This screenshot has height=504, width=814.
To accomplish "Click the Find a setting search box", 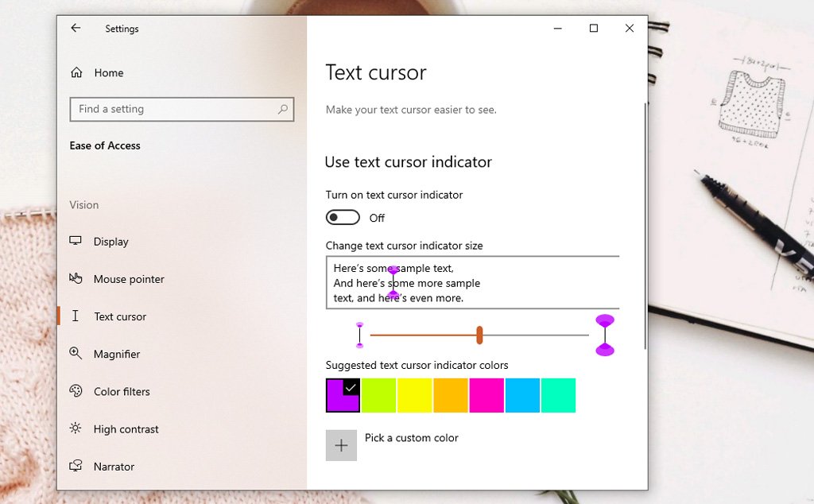I will [175, 109].
